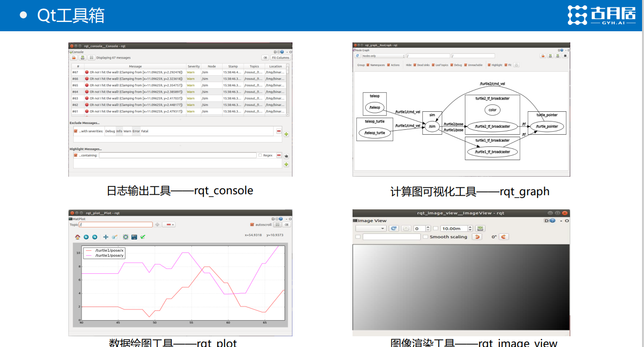
Task: Click the /sim node in the graph
Action: click(x=432, y=126)
